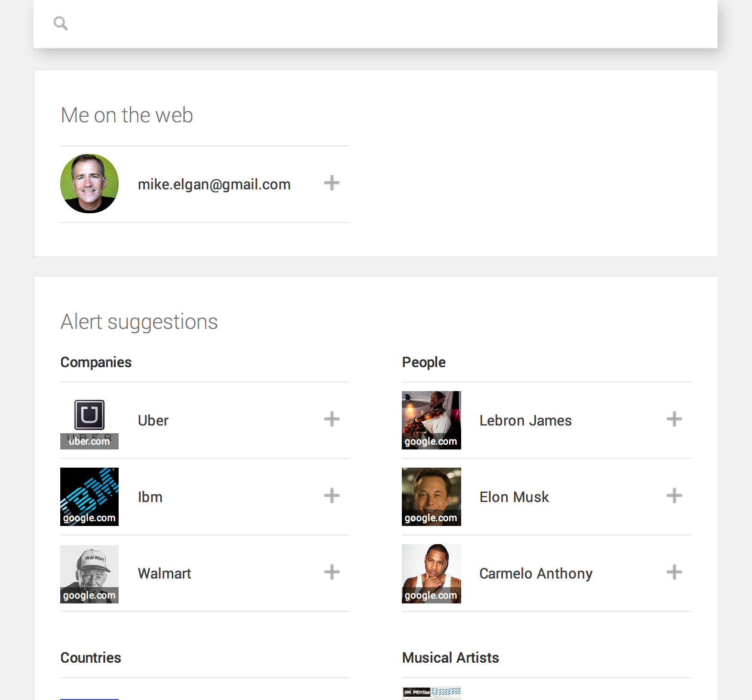The height and width of the screenshot is (700, 752).
Task: Select the Ibm suggestion name
Action: click(150, 497)
